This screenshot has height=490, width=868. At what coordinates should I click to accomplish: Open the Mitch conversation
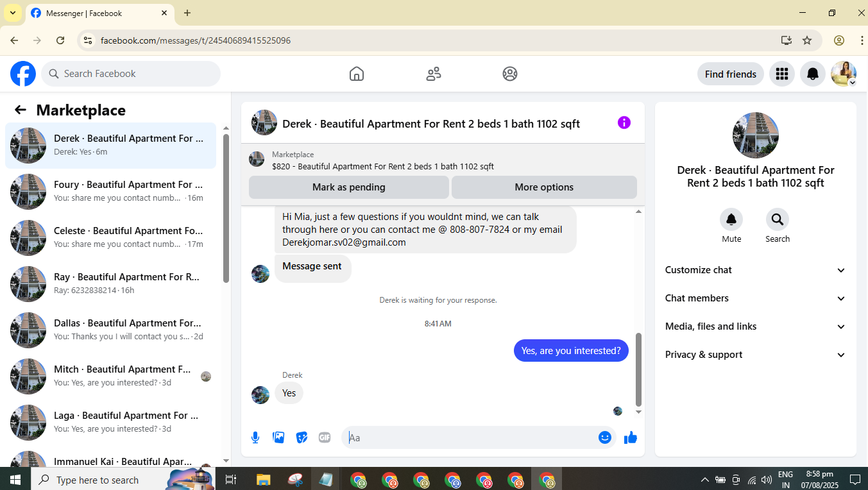[x=110, y=376]
